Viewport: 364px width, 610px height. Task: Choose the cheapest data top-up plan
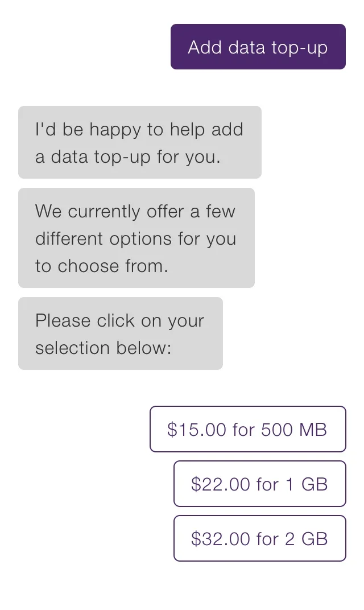[247, 429]
